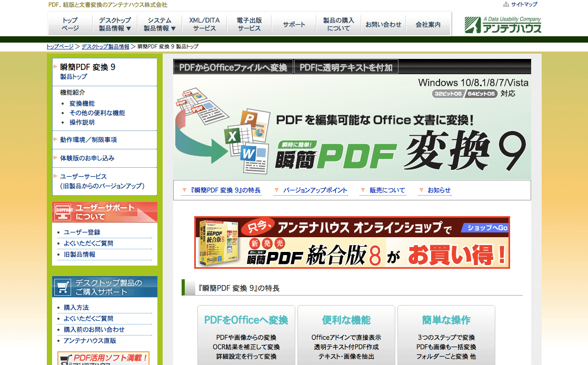
Task: Click the orange arrow before 販売について
Action: pyautogui.click(x=363, y=190)
